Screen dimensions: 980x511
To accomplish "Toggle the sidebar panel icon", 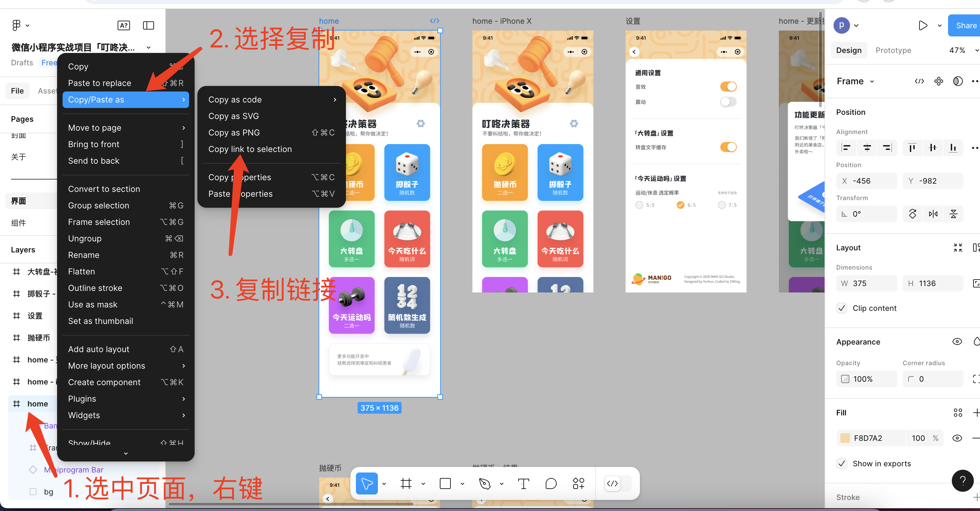I will click(x=148, y=25).
